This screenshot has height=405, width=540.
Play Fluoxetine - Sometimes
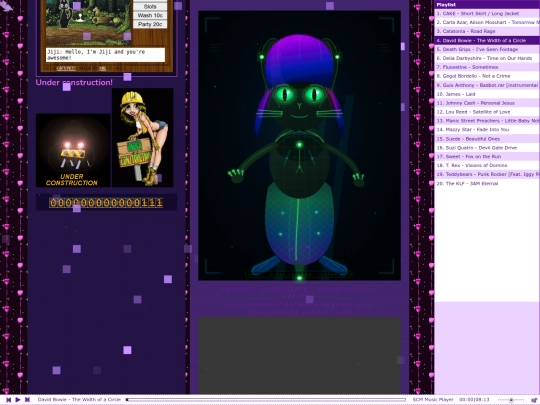tap(487, 67)
